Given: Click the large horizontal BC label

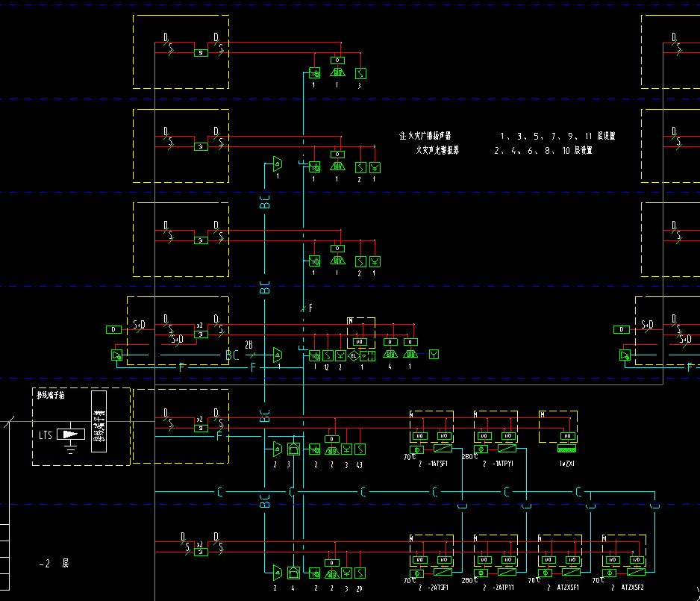Looking at the screenshot, I should coord(232,355).
